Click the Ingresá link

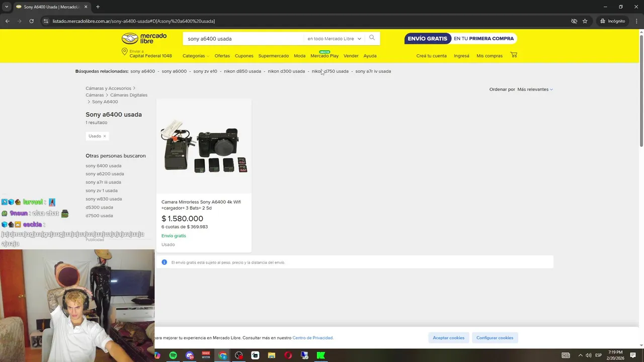tap(461, 56)
